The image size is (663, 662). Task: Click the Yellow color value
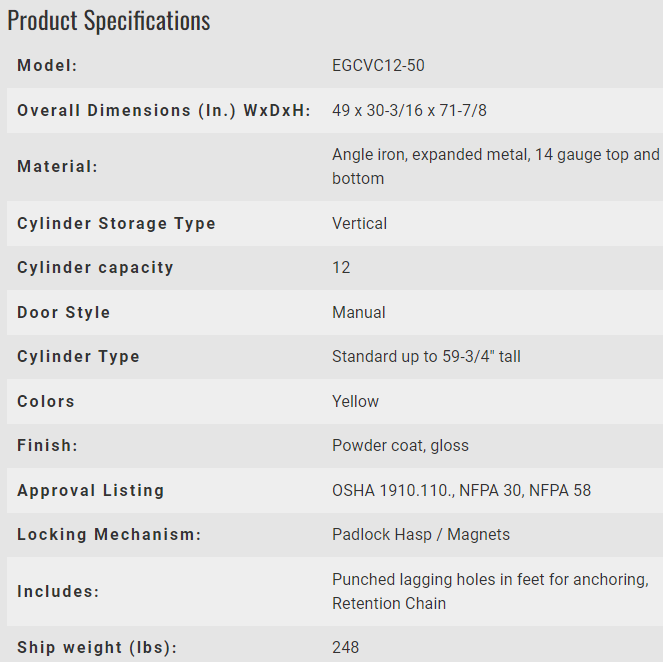click(355, 401)
